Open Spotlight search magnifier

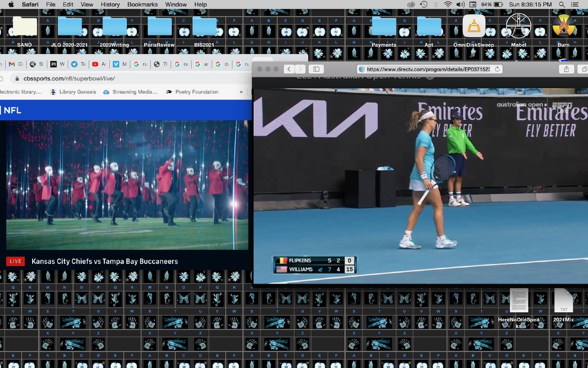(x=562, y=5)
